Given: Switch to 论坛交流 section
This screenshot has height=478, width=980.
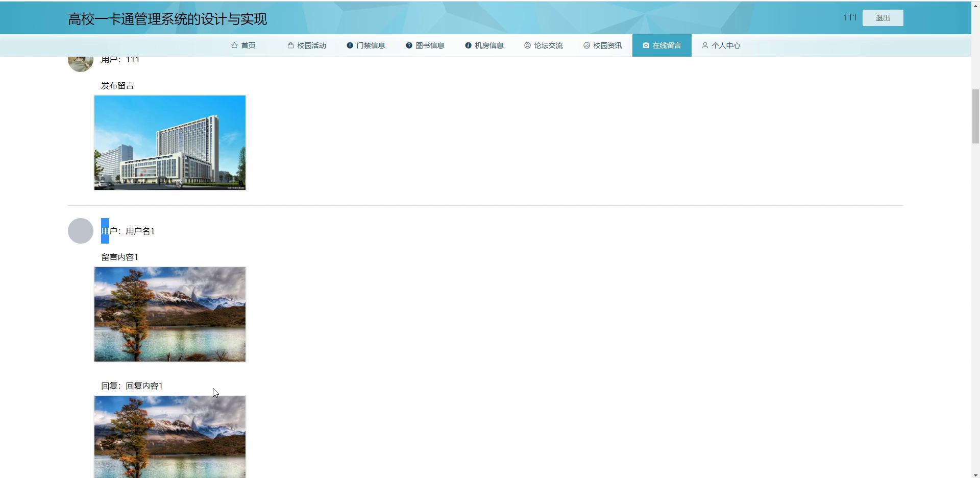Looking at the screenshot, I should pos(544,45).
